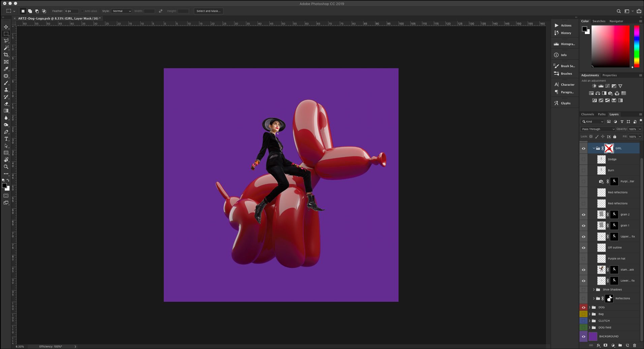
Task: Expand the DOG layer group
Action: (589, 307)
